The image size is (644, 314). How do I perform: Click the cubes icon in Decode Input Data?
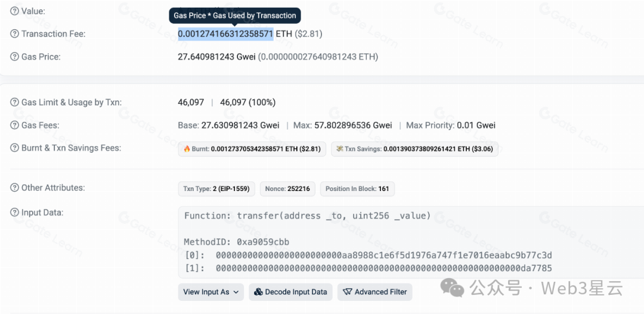point(258,292)
